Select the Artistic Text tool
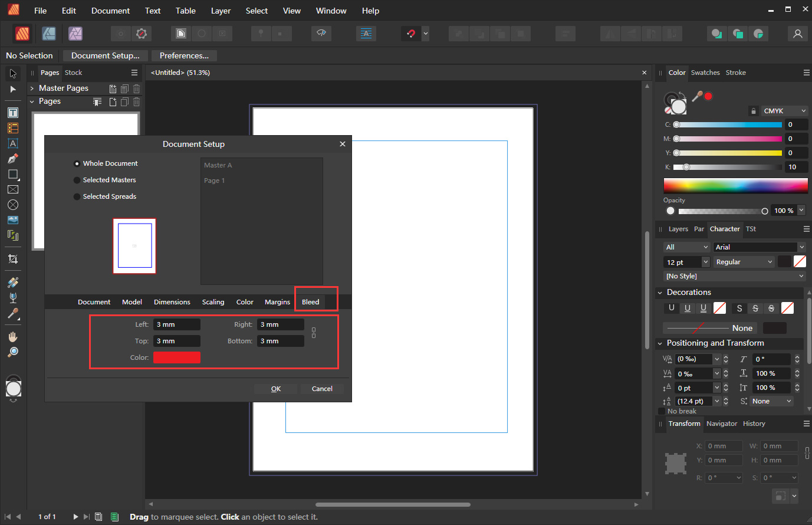 point(13,143)
